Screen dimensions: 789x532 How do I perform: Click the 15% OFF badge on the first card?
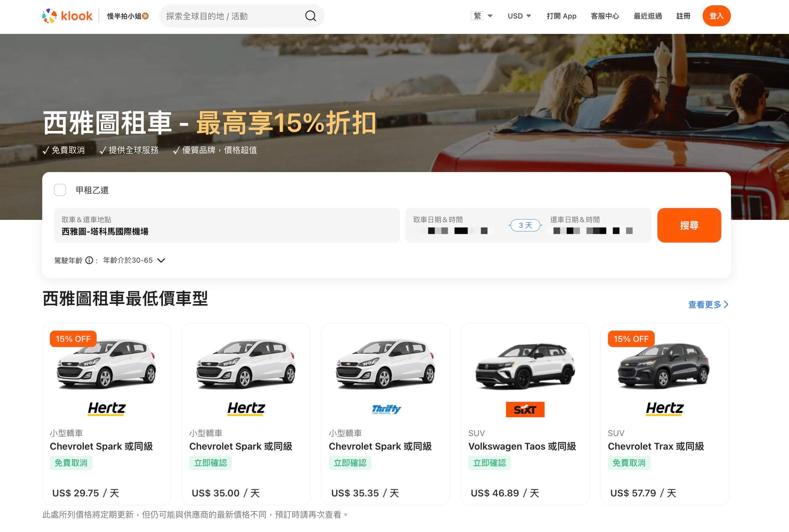tap(73, 339)
